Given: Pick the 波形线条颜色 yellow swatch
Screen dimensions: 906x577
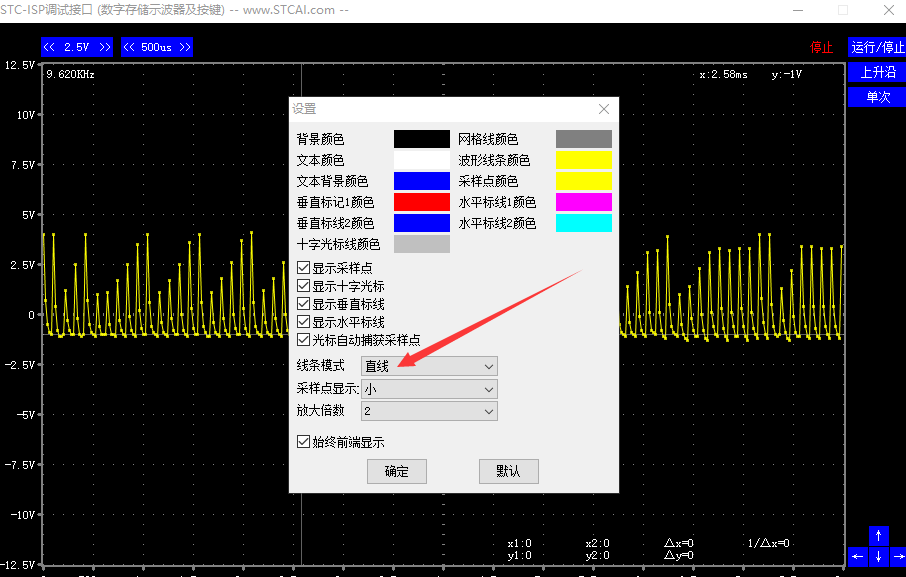Looking at the screenshot, I should [584, 160].
